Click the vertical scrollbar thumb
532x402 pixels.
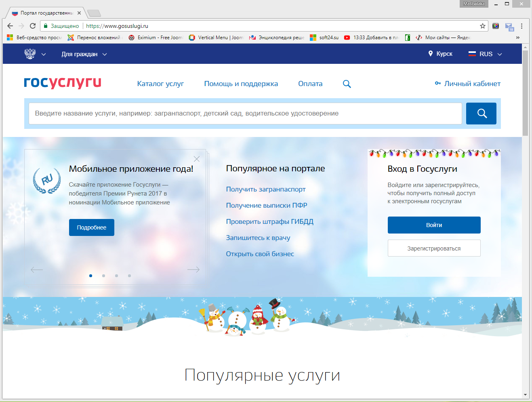pos(525,93)
